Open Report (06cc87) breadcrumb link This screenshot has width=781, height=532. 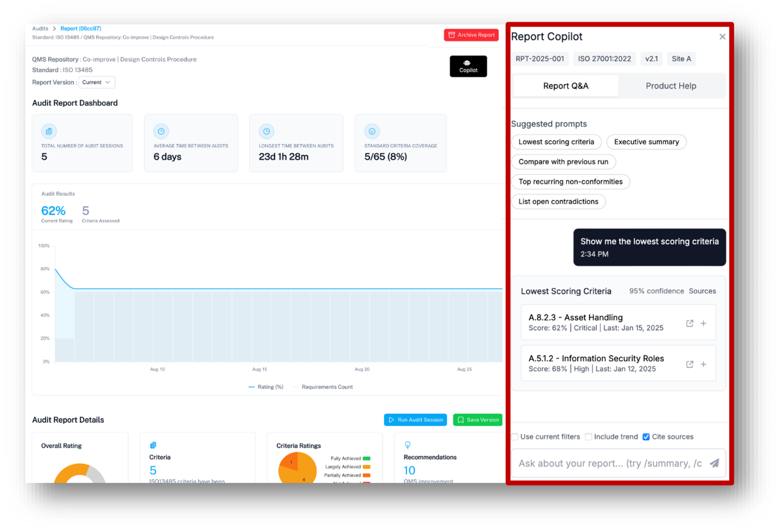click(x=81, y=28)
